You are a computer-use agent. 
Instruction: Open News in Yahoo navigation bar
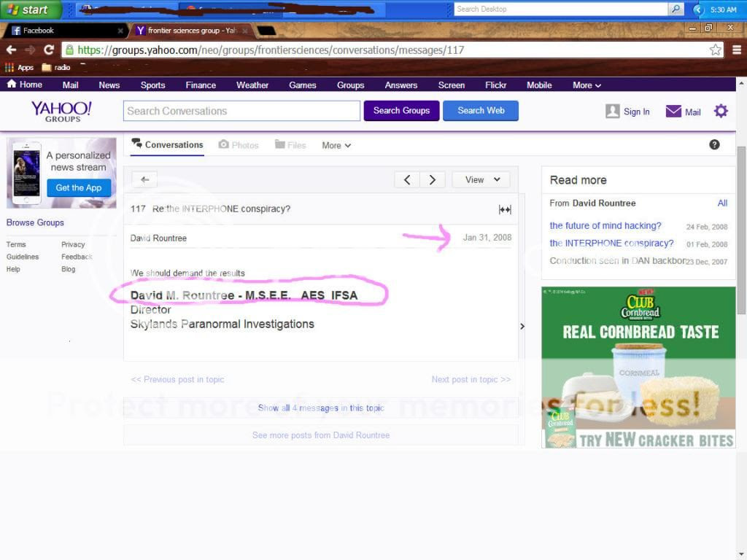pyautogui.click(x=109, y=85)
